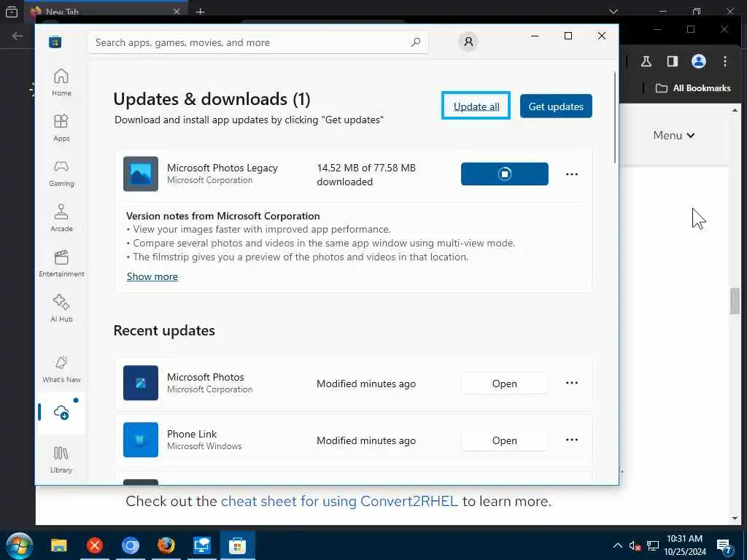This screenshot has width=747, height=560.
Task: Expand version notes with Show more
Action: (152, 276)
